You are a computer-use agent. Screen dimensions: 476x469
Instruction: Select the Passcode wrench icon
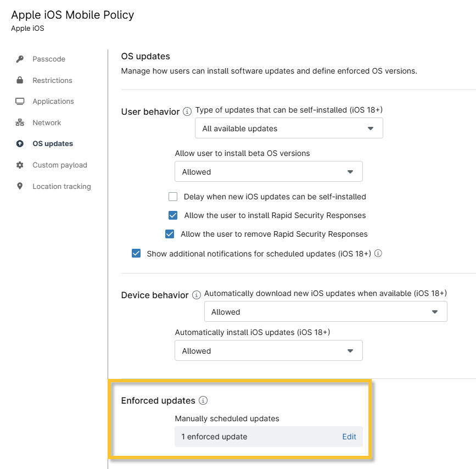pos(19,59)
